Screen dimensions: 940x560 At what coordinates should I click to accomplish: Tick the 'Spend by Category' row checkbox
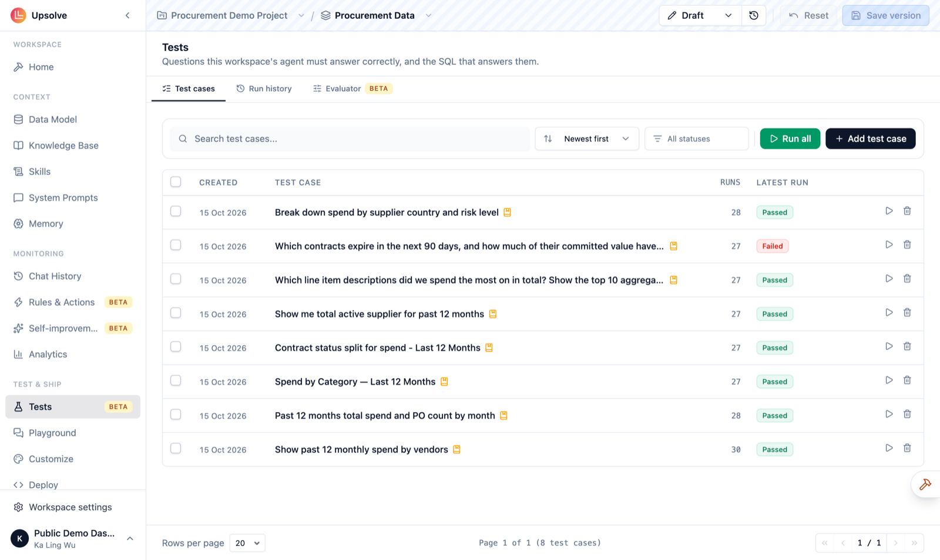tap(176, 380)
